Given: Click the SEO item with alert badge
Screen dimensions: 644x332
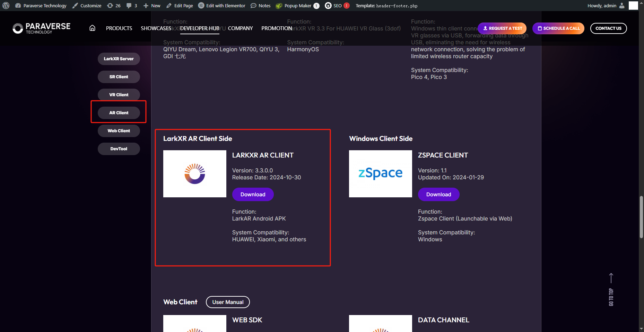Looking at the screenshot, I should (x=337, y=6).
